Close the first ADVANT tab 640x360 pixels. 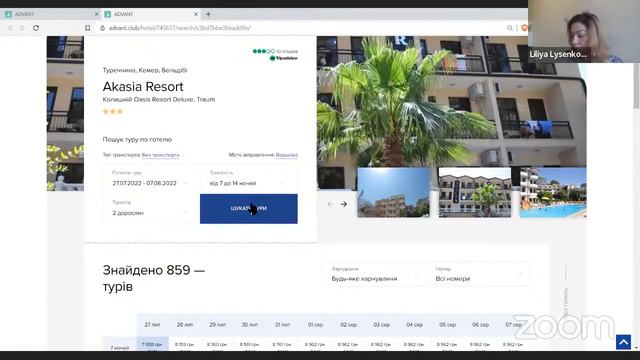coord(96,14)
